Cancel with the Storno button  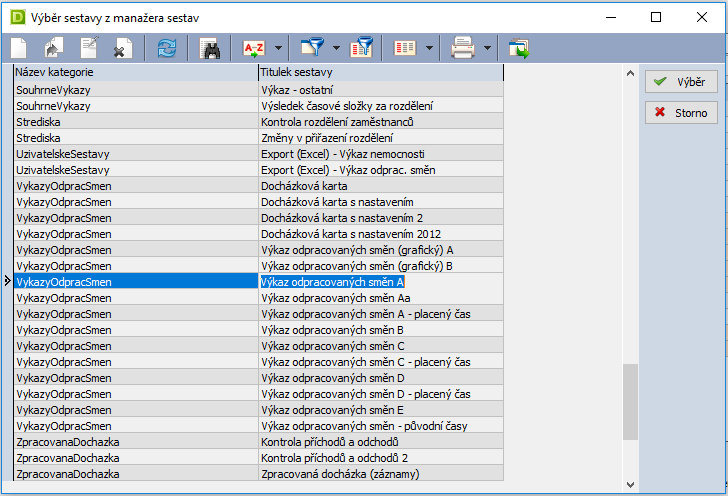(x=681, y=112)
